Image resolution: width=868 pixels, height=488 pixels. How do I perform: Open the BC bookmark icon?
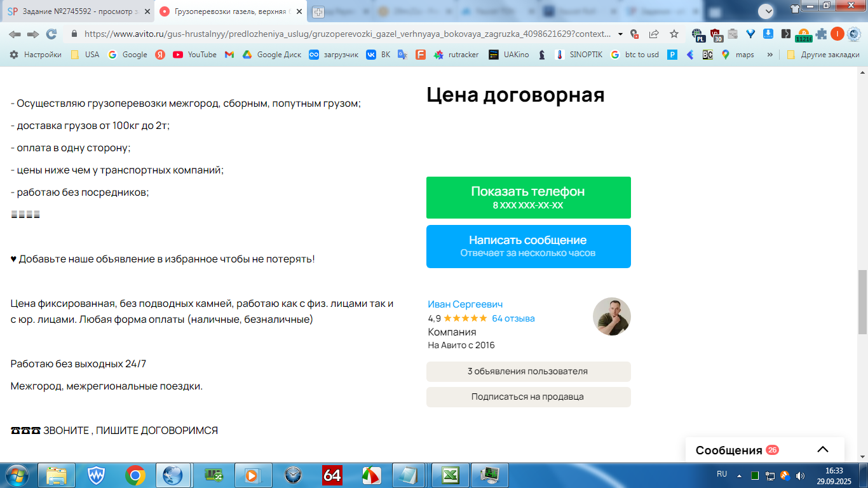[708, 55]
